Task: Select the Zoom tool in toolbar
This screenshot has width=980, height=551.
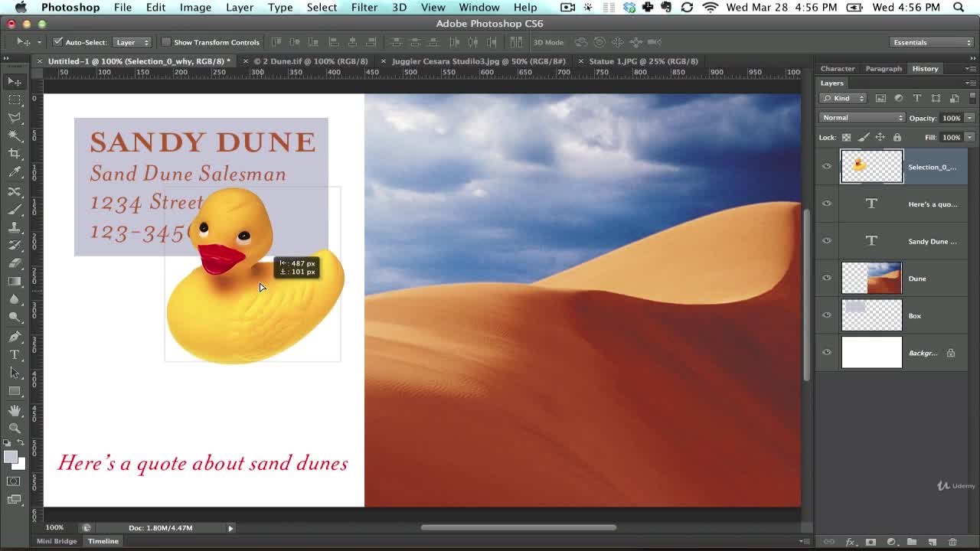Action: coord(15,429)
